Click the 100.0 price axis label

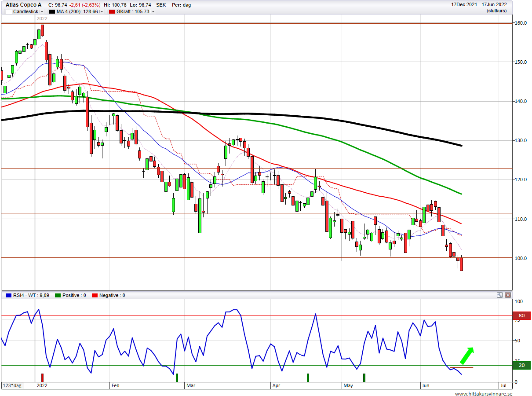[521, 258]
